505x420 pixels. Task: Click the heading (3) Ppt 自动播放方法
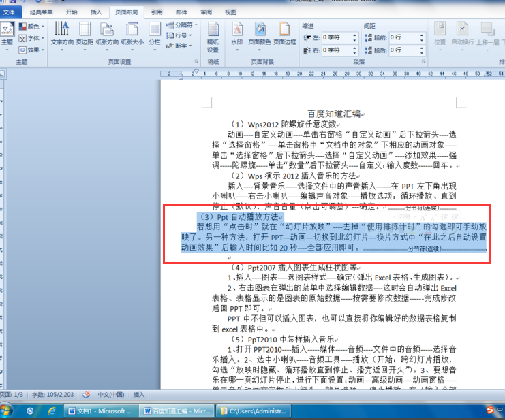pos(240,216)
